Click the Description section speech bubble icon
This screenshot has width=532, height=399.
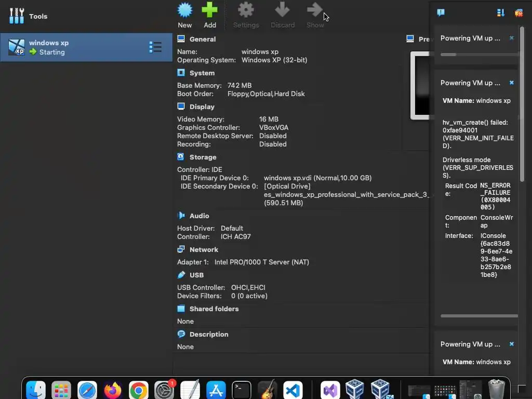click(181, 334)
